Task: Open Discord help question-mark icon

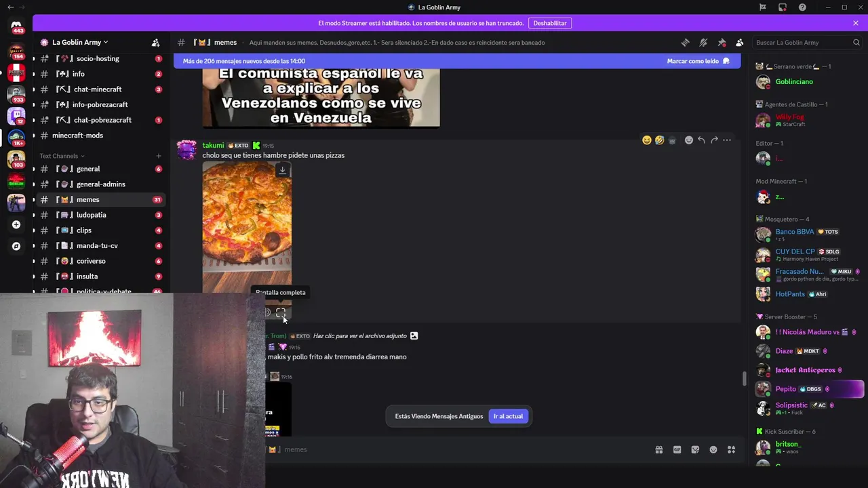Action: (802, 7)
